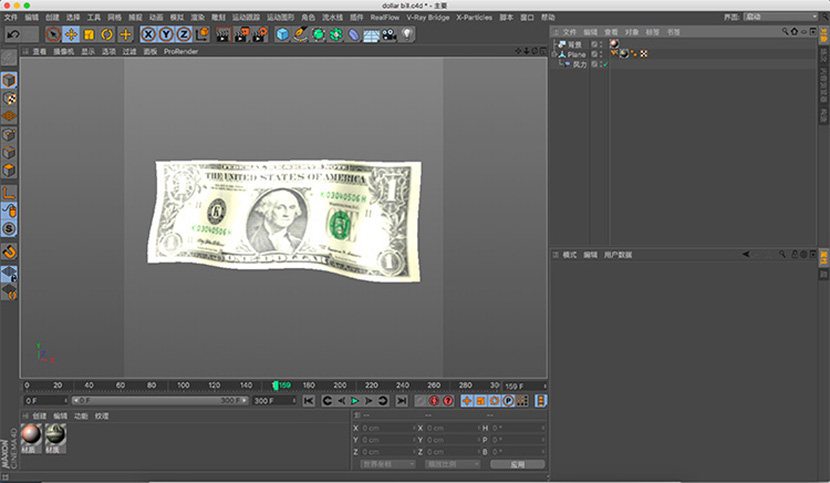Switch to Texture mode checkerboard icon
Image resolution: width=830 pixels, height=483 pixels.
[9, 99]
